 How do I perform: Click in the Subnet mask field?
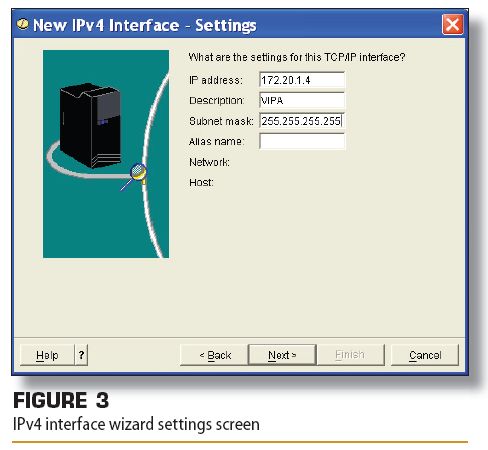click(302, 121)
